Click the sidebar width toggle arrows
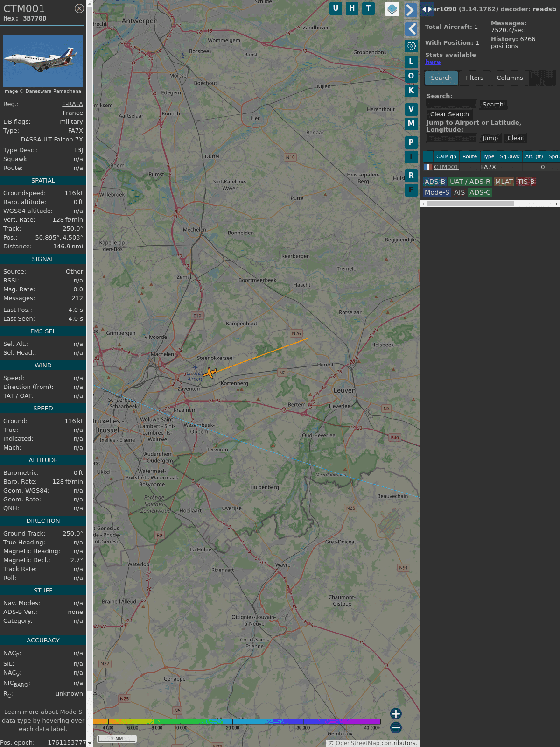This screenshot has width=560, height=747. tap(427, 9)
